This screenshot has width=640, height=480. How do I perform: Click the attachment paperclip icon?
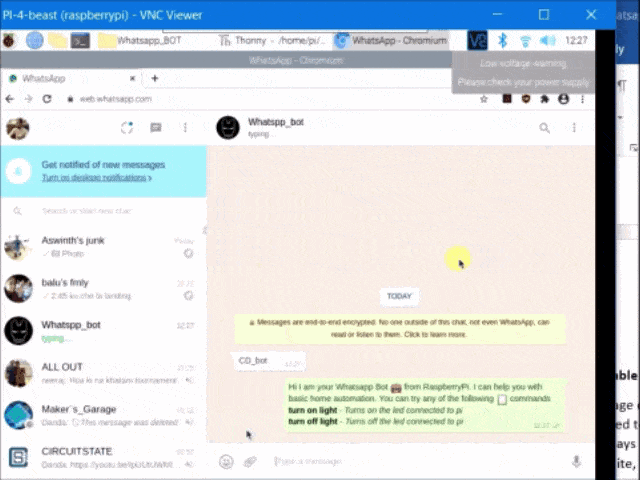(x=251, y=461)
